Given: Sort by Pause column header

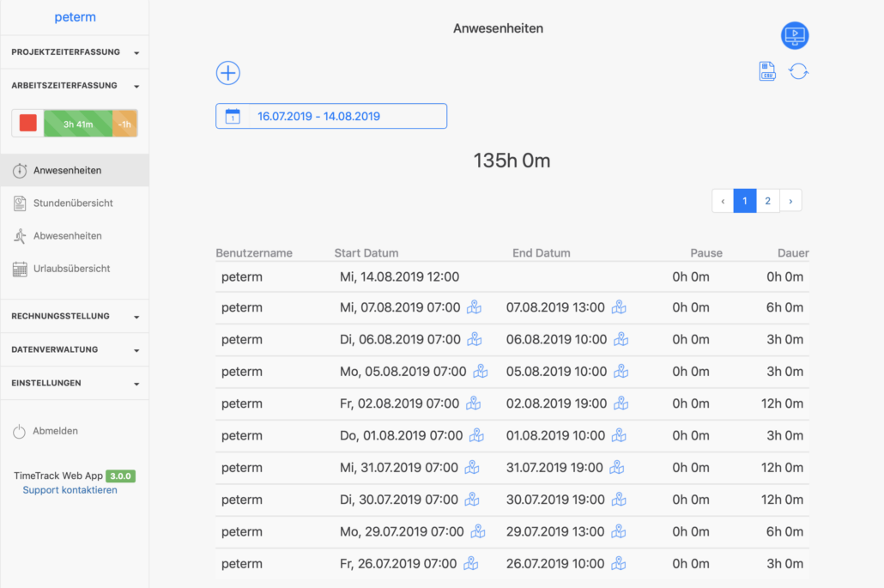Looking at the screenshot, I should [x=706, y=253].
